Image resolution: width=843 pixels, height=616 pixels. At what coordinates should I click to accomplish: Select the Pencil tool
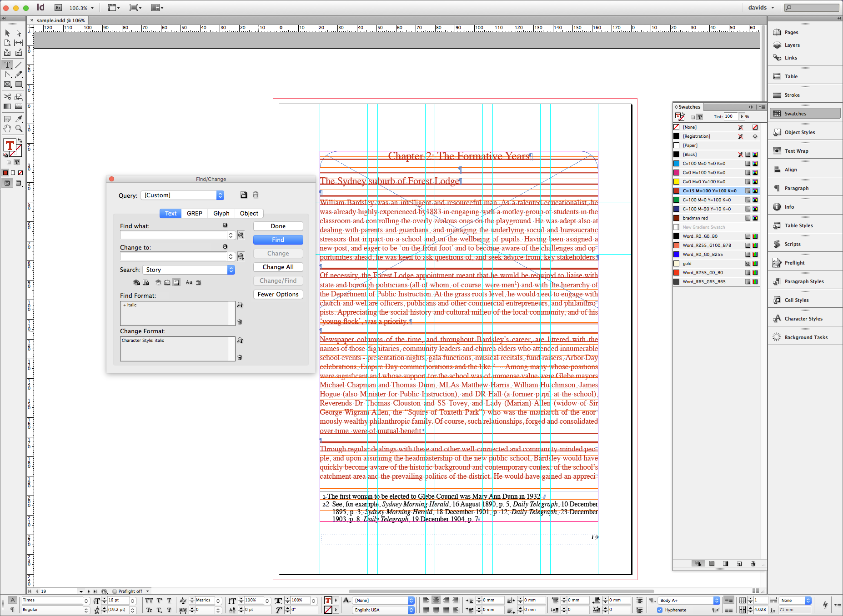[x=19, y=75]
